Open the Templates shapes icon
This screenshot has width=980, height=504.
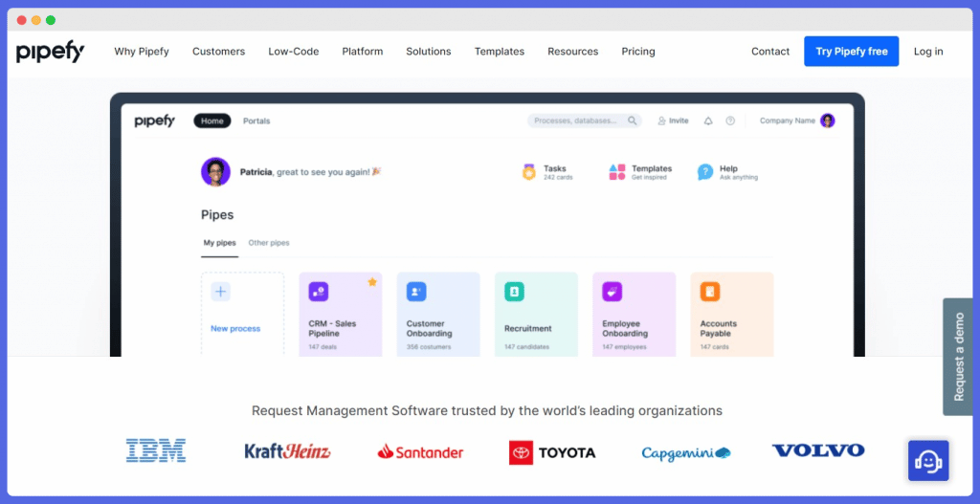(617, 172)
